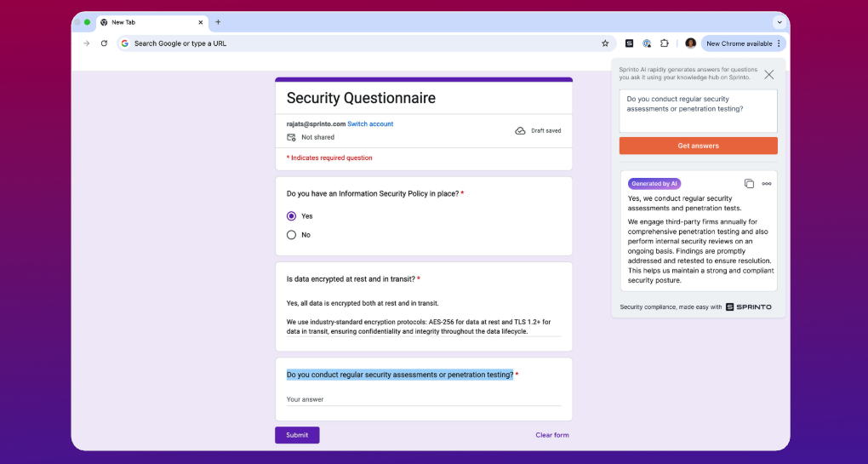This screenshot has width=868, height=464.
Task: Expand the tab search dropdown arrow
Action: tap(779, 22)
